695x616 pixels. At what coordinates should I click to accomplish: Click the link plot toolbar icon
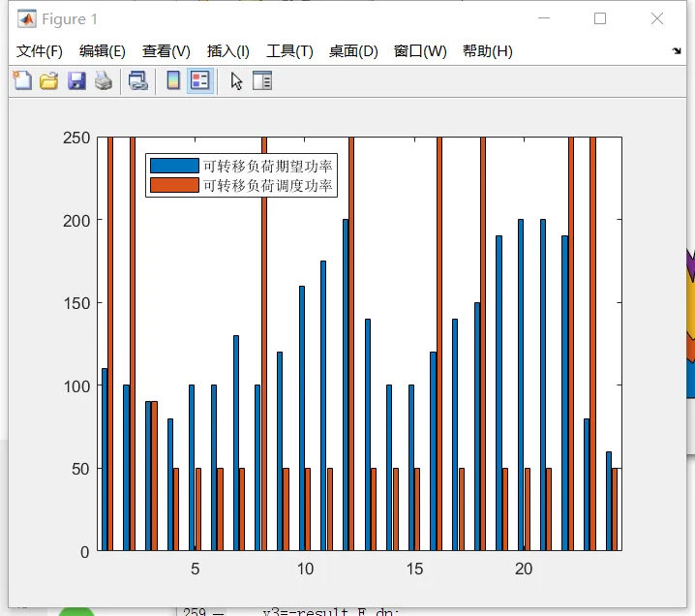tap(137, 81)
